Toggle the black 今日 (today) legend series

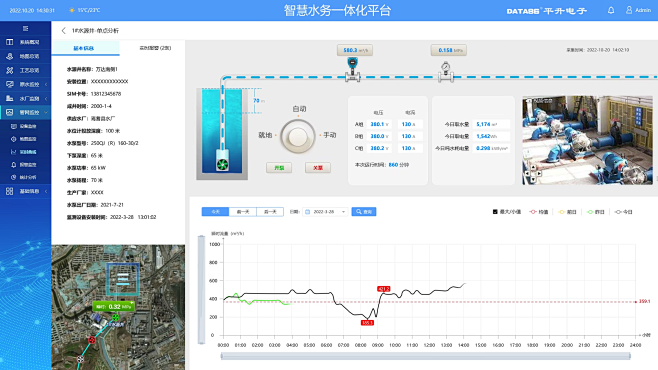click(x=624, y=212)
